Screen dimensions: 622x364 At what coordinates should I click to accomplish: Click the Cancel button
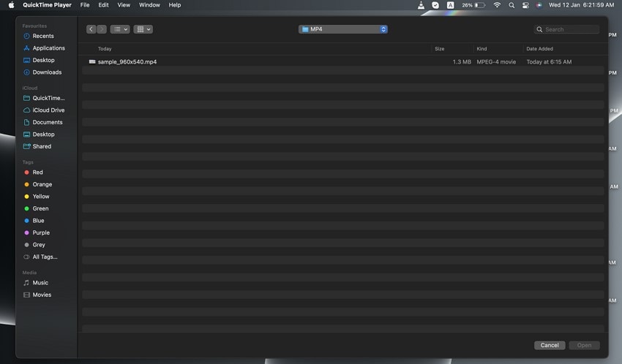tap(550, 346)
